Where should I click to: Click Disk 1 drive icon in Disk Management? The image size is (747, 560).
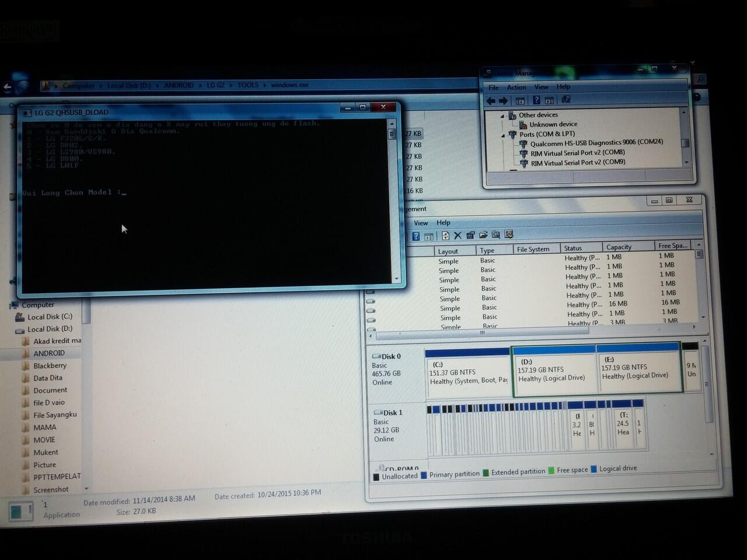(378, 412)
